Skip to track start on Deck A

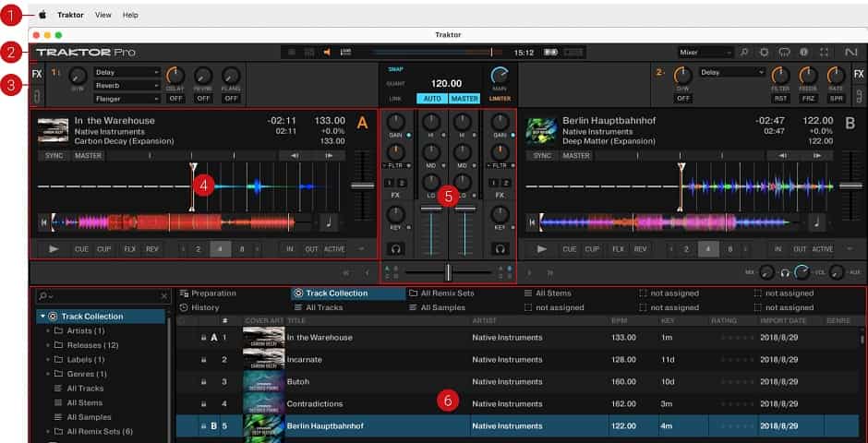click(43, 222)
